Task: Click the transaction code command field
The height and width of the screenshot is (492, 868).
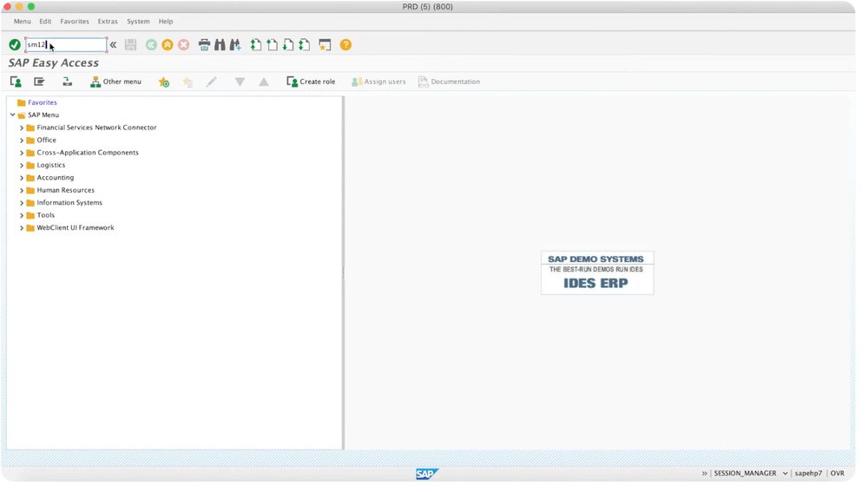Action: [x=66, y=45]
